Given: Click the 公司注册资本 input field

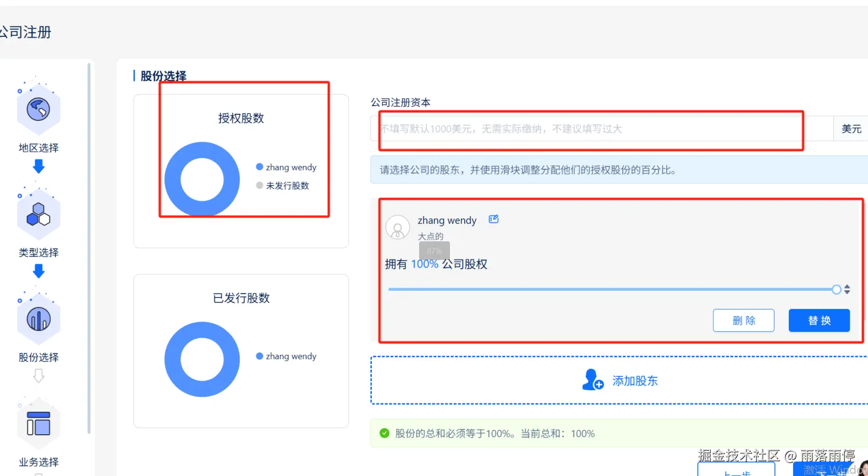Looking at the screenshot, I should 602,129.
